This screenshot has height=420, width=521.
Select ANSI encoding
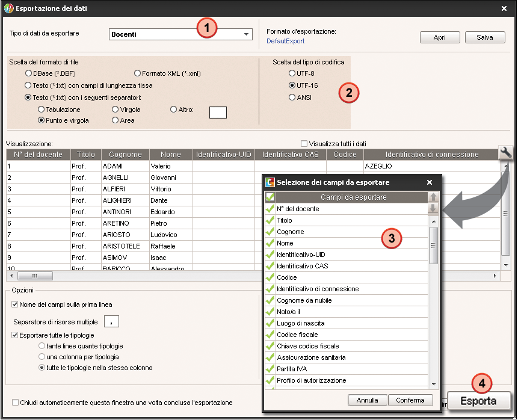click(x=292, y=97)
